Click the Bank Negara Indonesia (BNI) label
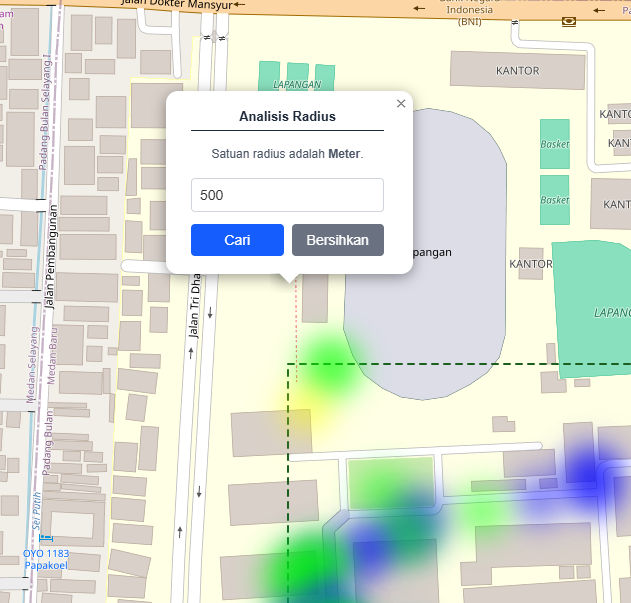The height and width of the screenshot is (603, 631). coord(469,12)
